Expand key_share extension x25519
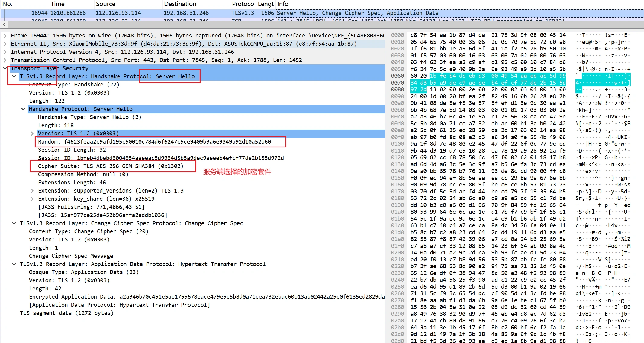Viewport: 644px width, 343px height. coord(32,199)
